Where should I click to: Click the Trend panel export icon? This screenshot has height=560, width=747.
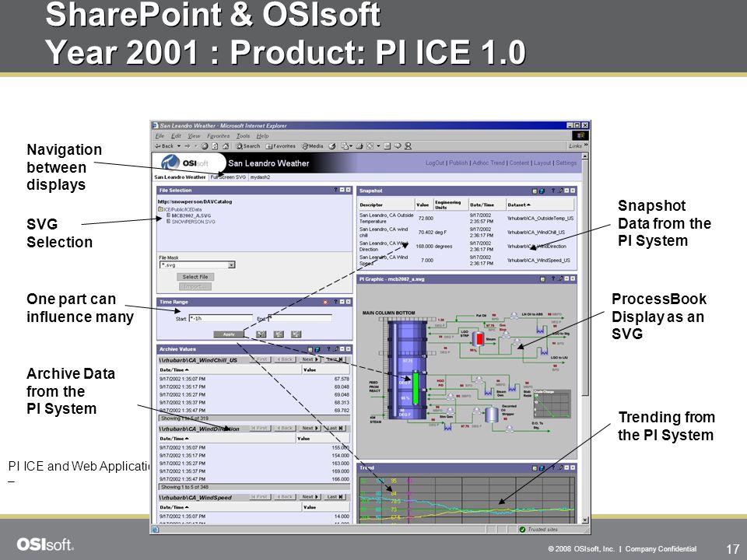point(535,468)
